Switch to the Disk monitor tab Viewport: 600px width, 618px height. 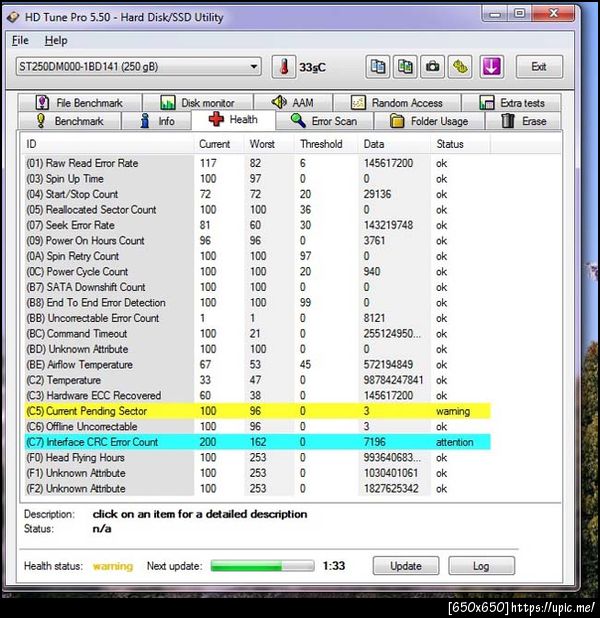pos(198,103)
